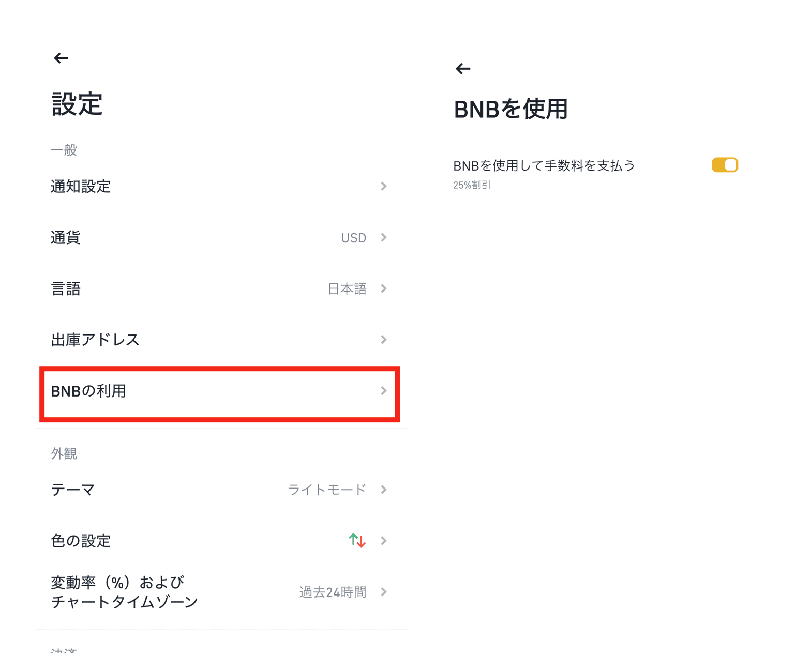Open the 言語 setting
The height and width of the screenshot is (671, 812).
[x=219, y=288]
